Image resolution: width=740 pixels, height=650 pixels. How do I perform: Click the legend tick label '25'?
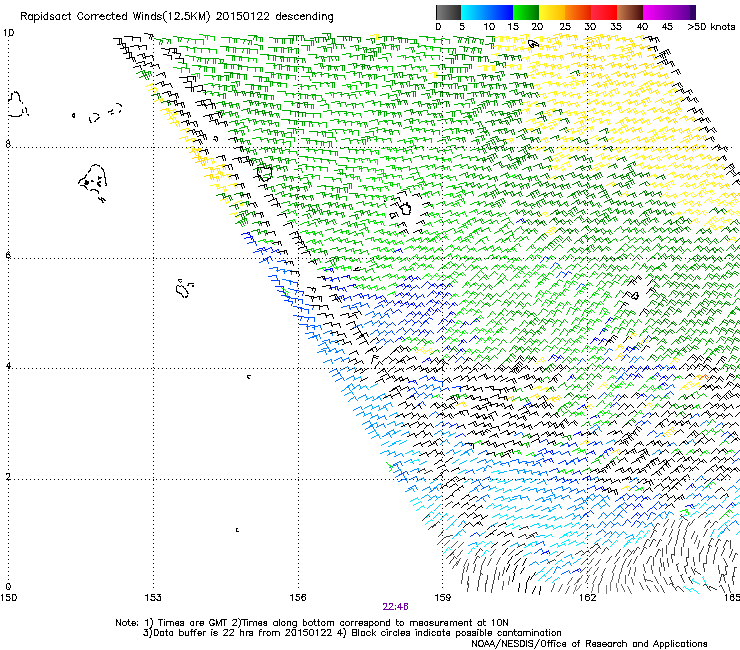click(564, 26)
